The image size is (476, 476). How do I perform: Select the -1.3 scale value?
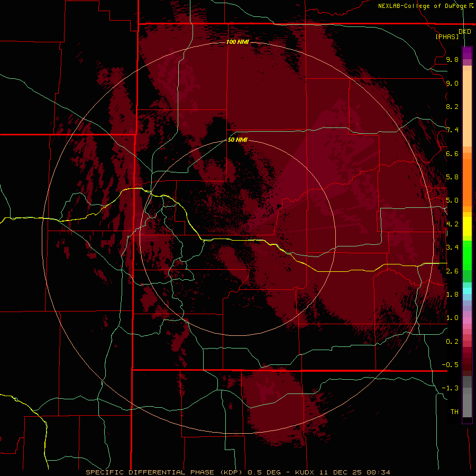pos(450,388)
